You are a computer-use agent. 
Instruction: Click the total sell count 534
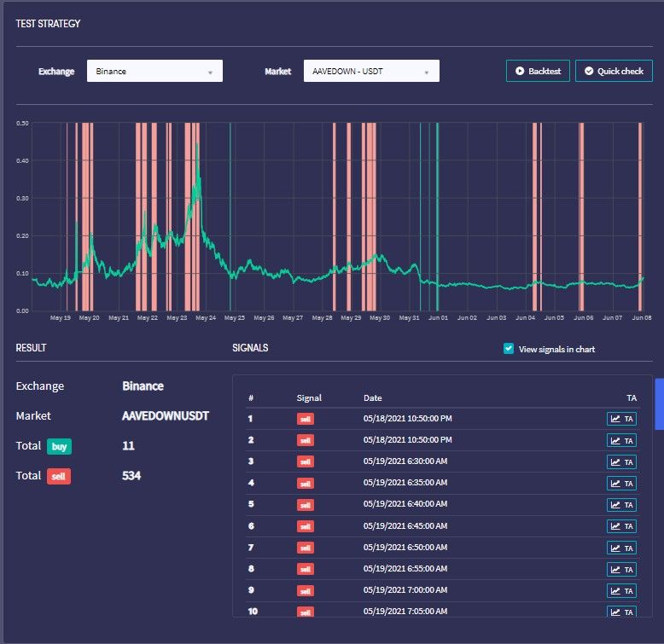(x=131, y=476)
